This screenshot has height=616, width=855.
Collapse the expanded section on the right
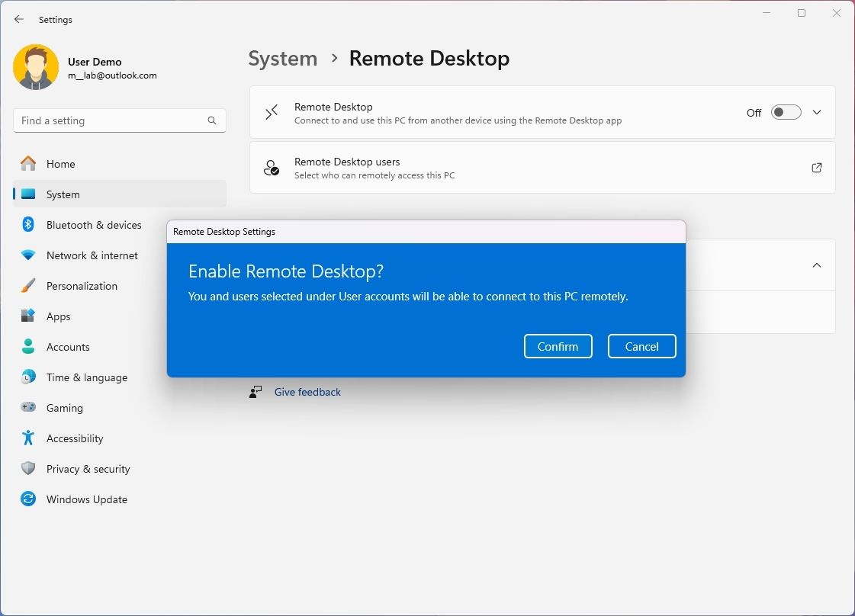[816, 265]
